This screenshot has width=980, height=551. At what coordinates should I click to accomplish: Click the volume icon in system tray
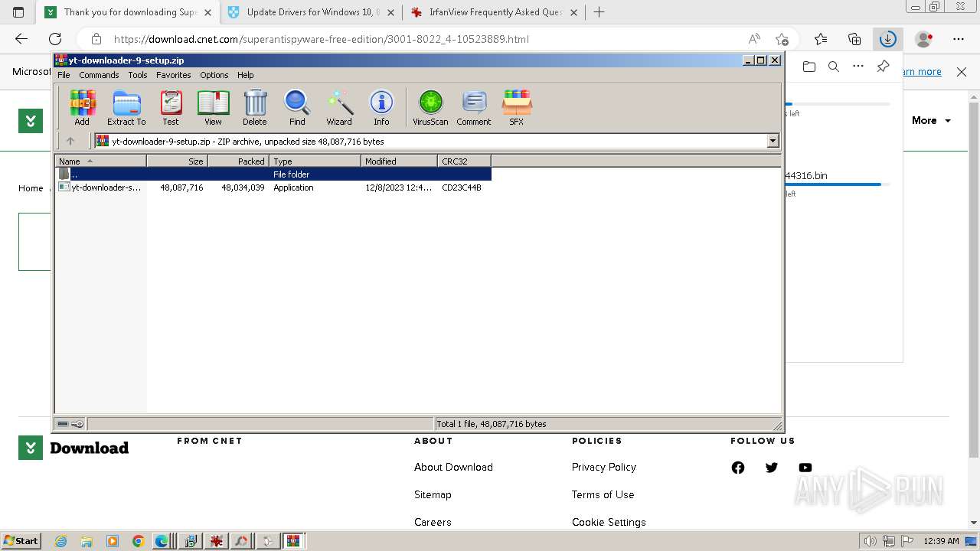coord(870,541)
